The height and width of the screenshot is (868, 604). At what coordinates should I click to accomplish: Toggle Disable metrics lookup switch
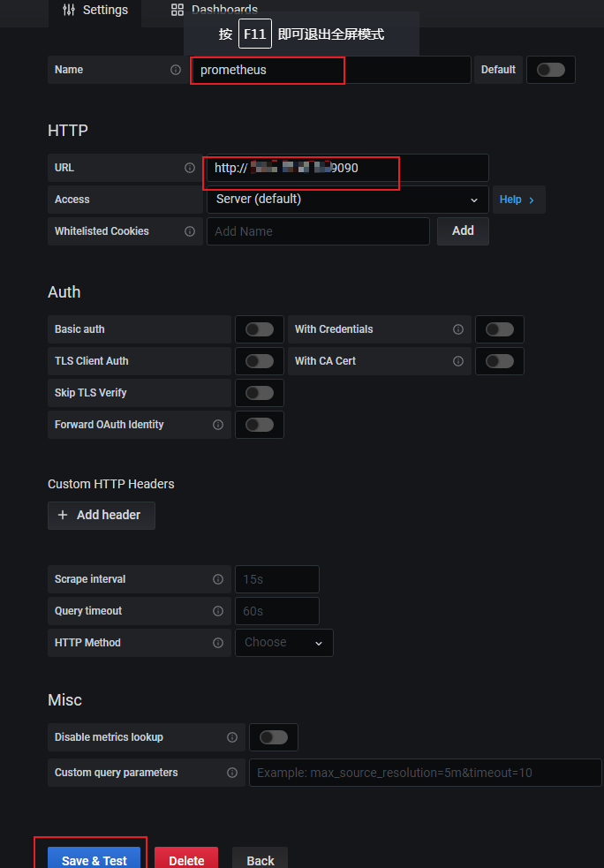point(274,737)
